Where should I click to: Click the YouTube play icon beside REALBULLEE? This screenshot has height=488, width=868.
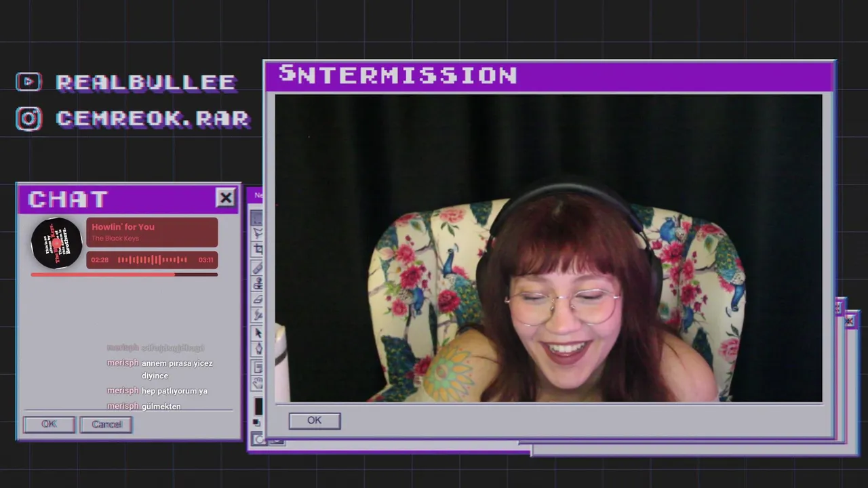pyautogui.click(x=28, y=82)
